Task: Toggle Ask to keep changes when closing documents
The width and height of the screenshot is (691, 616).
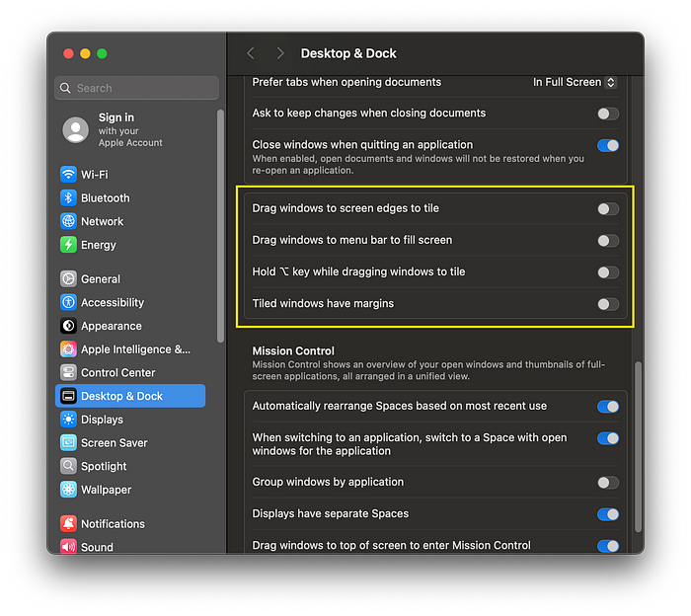Action: tap(608, 114)
